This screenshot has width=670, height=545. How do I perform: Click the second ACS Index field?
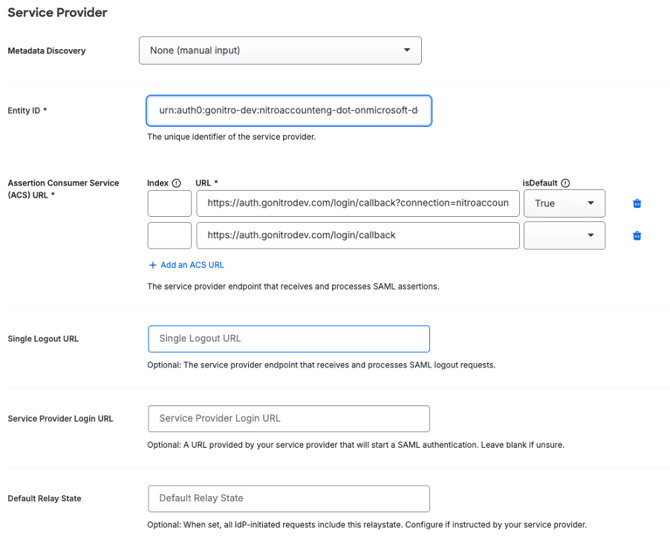tap(169, 236)
